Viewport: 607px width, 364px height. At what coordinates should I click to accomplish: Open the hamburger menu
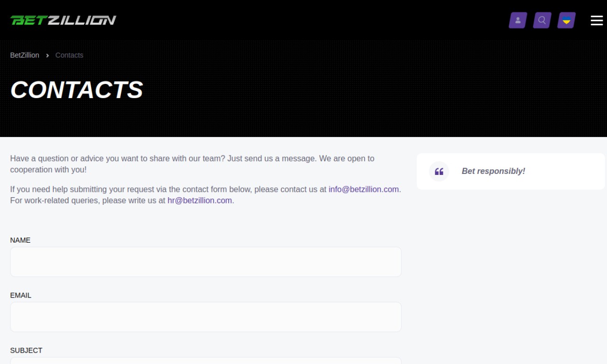597,20
